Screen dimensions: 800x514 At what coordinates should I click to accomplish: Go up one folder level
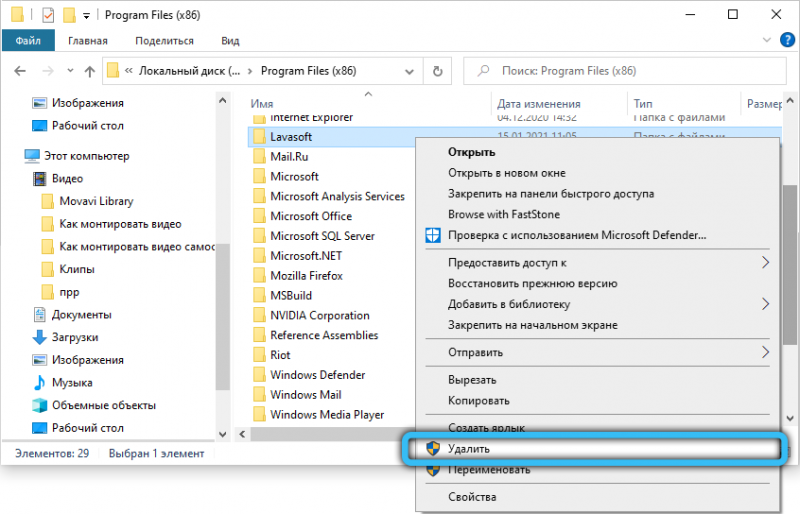[x=90, y=71]
